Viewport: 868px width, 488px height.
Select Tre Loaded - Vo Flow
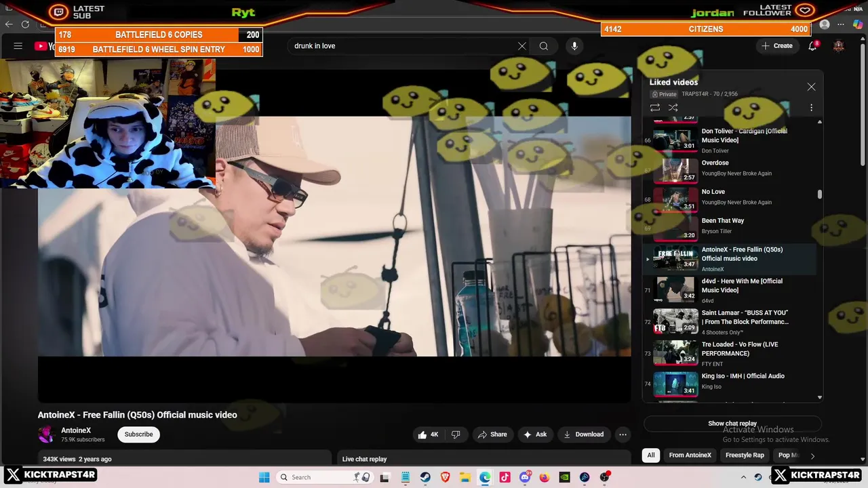pyautogui.click(x=730, y=353)
